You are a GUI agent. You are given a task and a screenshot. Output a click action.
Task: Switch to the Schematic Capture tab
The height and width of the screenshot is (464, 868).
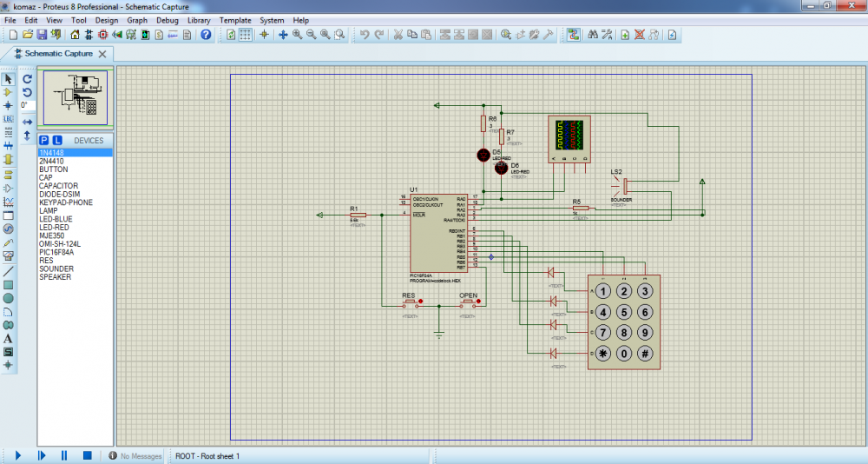[56, 54]
